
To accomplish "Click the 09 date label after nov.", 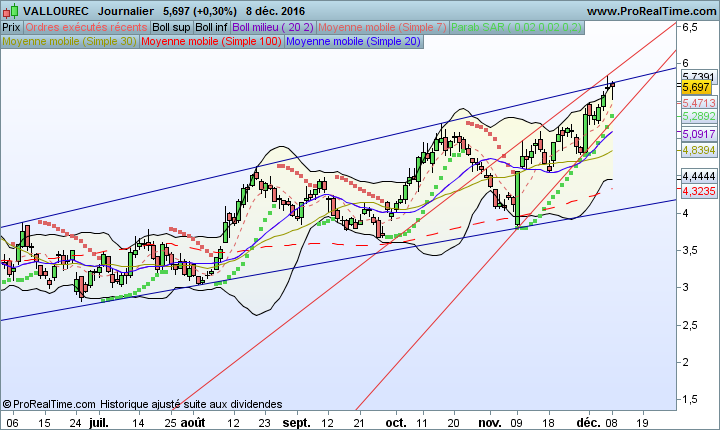I will [x=517, y=423].
